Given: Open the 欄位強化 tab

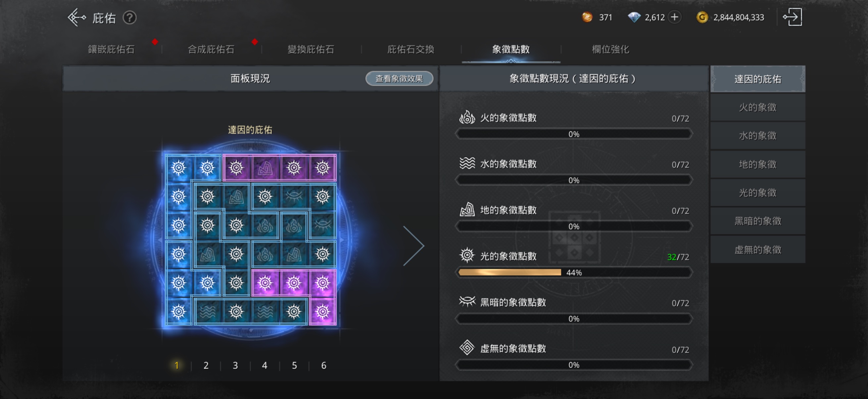Looking at the screenshot, I should 610,50.
